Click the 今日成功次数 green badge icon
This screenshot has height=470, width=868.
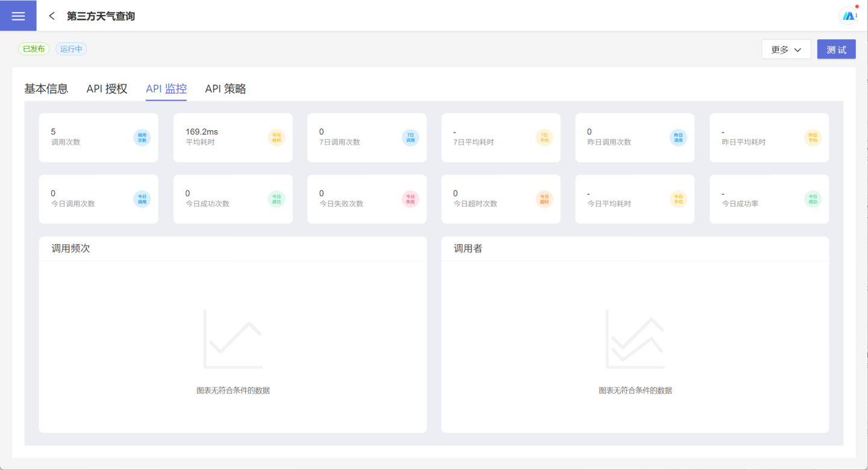pos(276,199)
